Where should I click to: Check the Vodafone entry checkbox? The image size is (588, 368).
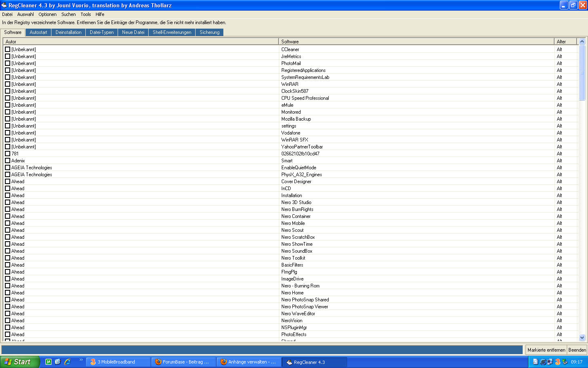7,132
